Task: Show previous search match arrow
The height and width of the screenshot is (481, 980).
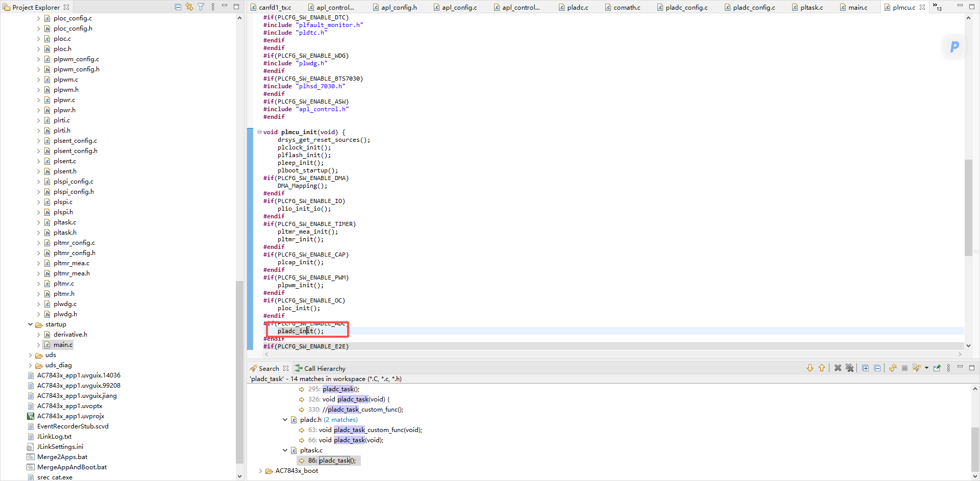Action: [822, 368]
